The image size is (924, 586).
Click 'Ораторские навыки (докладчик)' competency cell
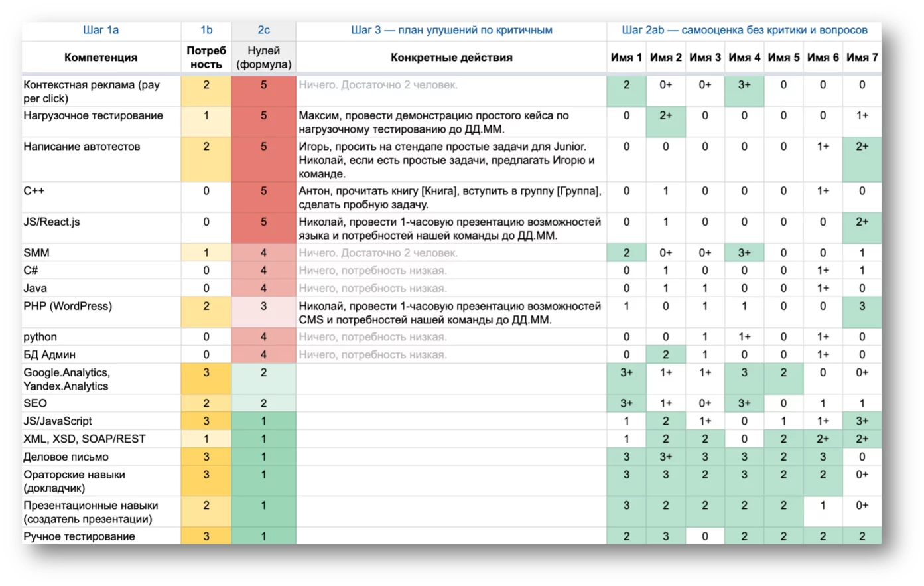click(x=101, y=481)
